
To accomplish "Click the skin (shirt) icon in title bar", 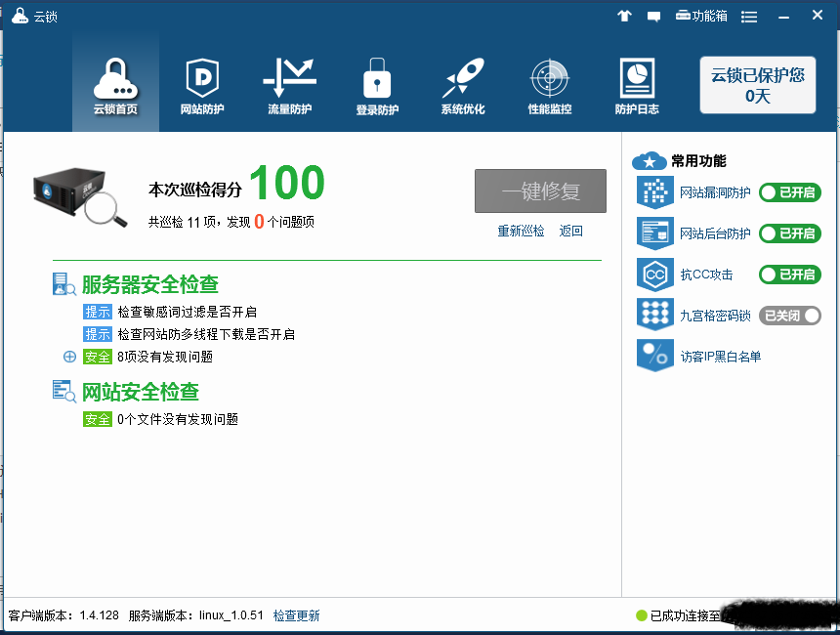I will [x=625, y=16].
